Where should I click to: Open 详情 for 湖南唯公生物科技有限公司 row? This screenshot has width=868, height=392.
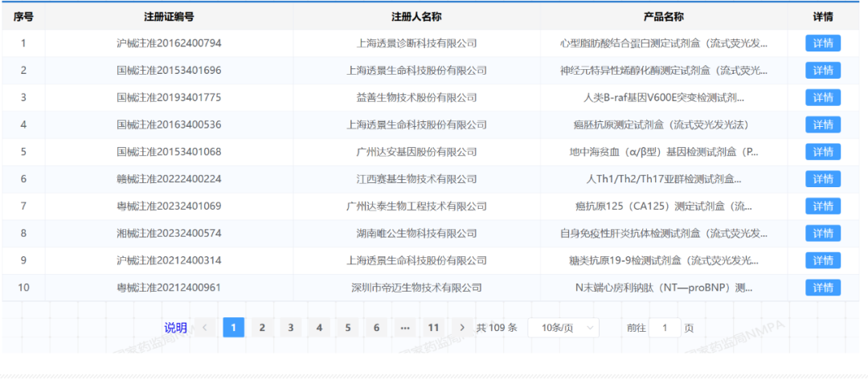[822, 234]
